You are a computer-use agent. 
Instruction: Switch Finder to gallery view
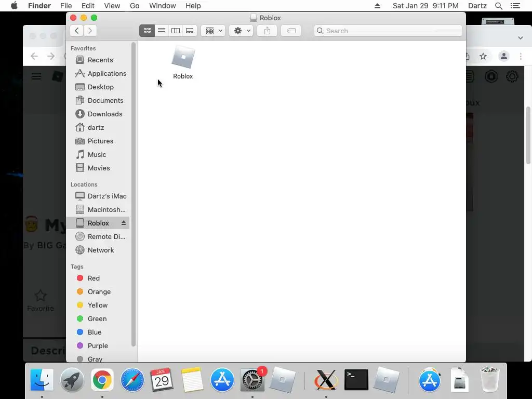coord(190,31)
